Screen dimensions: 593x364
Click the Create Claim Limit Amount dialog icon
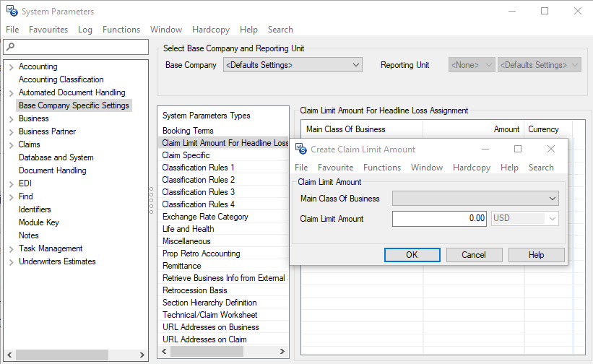pyautogui.click(x=301, y=149)
